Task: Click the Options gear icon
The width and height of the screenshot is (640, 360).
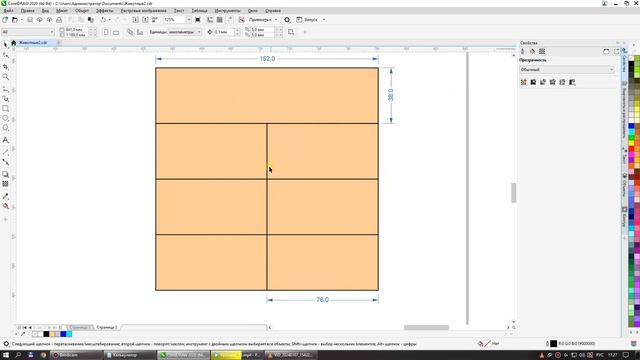Action: point(287,20)
